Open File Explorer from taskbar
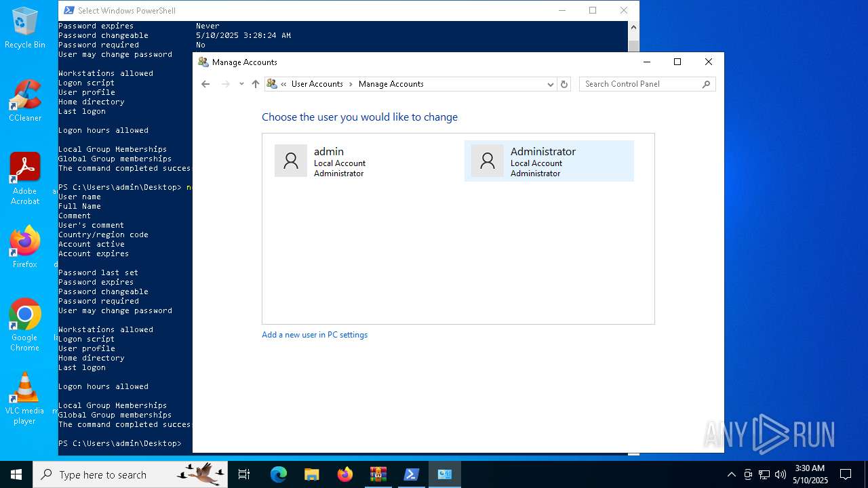Viewport: 868px width, 488px height. pos(311,474)
